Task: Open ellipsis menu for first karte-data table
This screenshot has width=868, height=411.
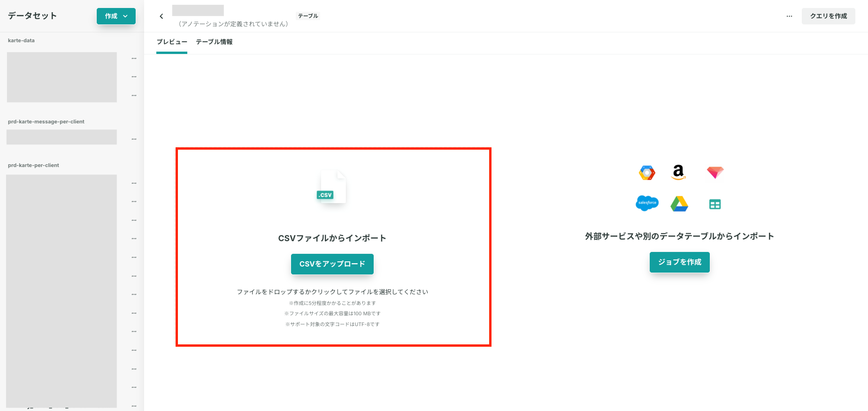Action: click(x=134, y=59)
